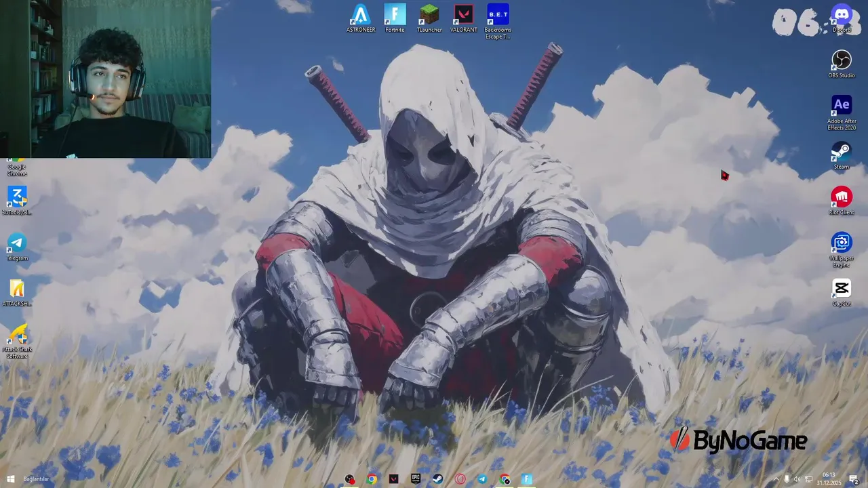Viewport: 868px width, 488px height.
Task: Select the TLauncher Minecraft desktop icon
Action: coord(429,18)
